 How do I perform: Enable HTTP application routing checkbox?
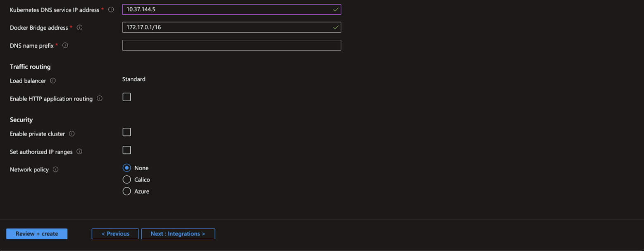point(127,97)
